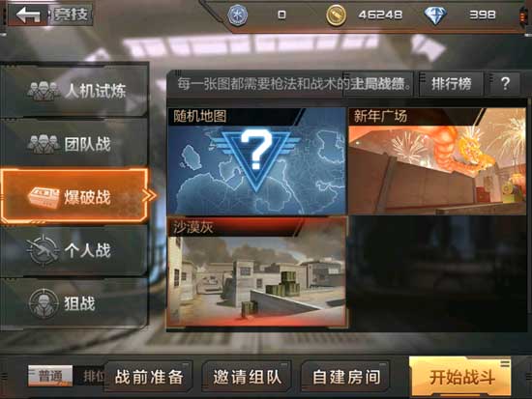Click the sniper scope icon for 狙战
Screen dimensions: 532x399
[44, 303]
